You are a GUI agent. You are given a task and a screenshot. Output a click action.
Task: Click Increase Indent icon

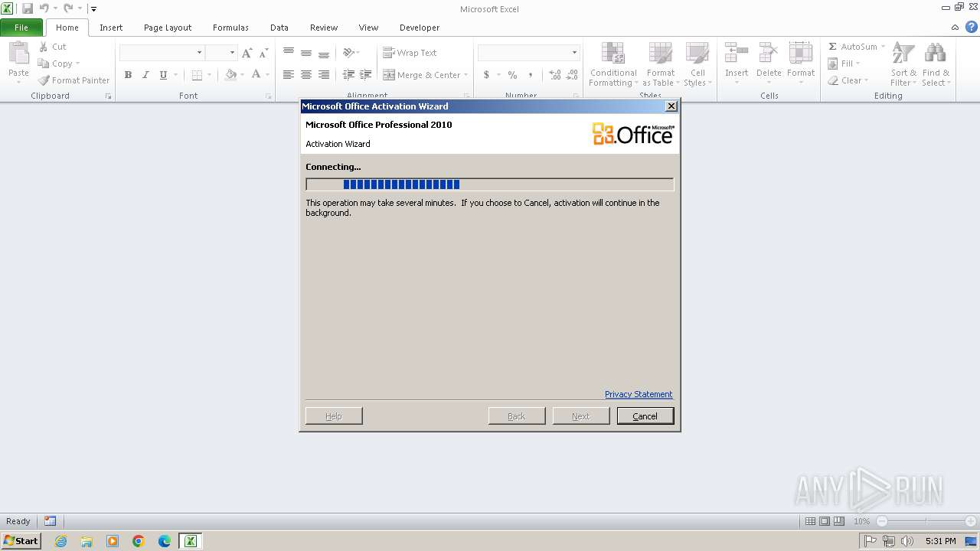(365, 75)
